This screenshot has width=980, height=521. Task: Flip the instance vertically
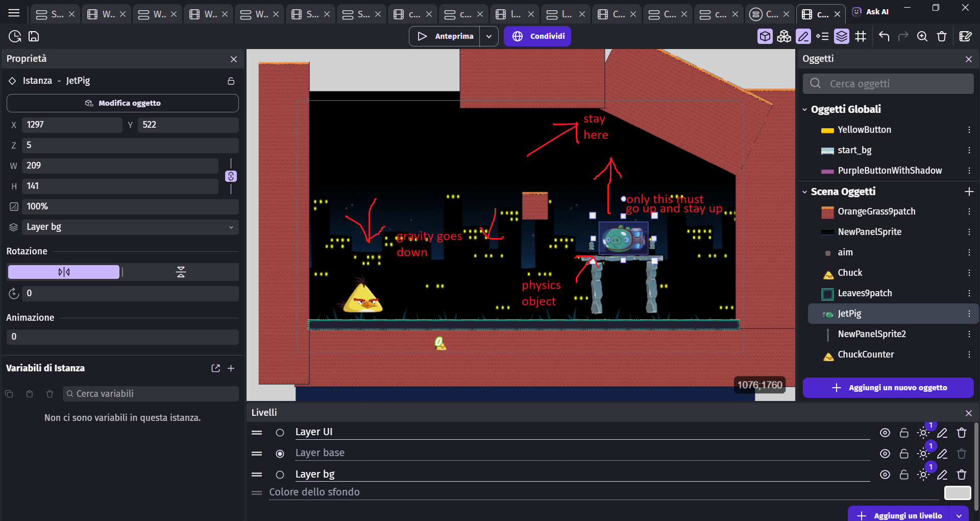click(181, 272)
